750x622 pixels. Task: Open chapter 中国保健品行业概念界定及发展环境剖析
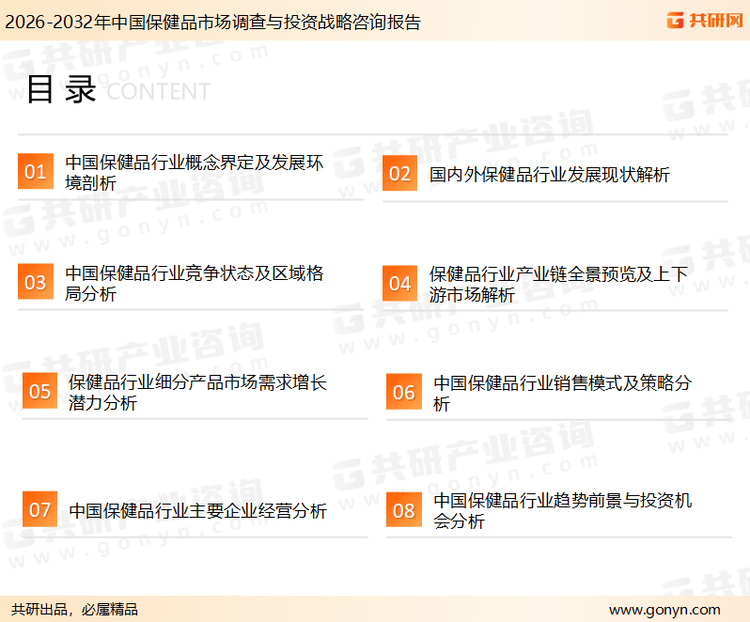194,173
